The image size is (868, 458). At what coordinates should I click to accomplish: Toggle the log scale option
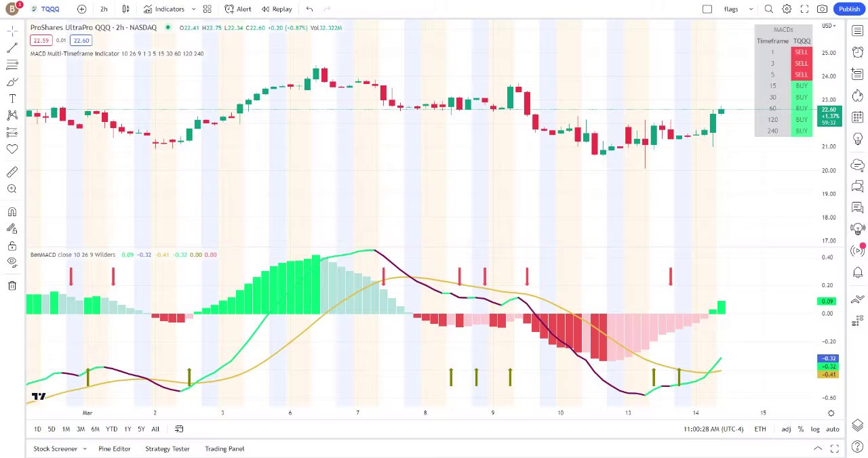pos(814,429)
